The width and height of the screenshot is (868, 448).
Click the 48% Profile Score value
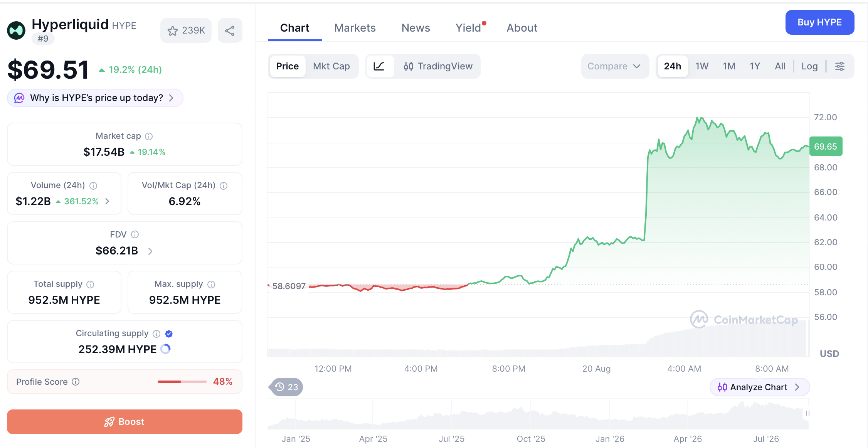223,382
